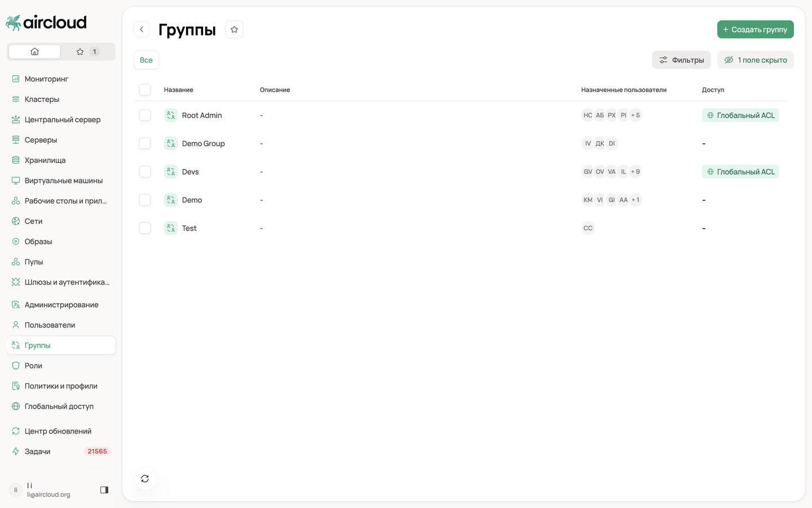This screenshot has height=508, width=812.
Task: Toggle the select-all header checkbox
Action: click(x=145, y=90)
